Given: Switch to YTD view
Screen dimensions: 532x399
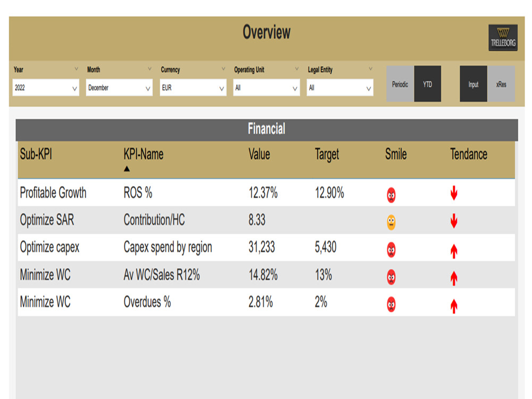Looking at the screenshot, I should (x=428, y=84).
